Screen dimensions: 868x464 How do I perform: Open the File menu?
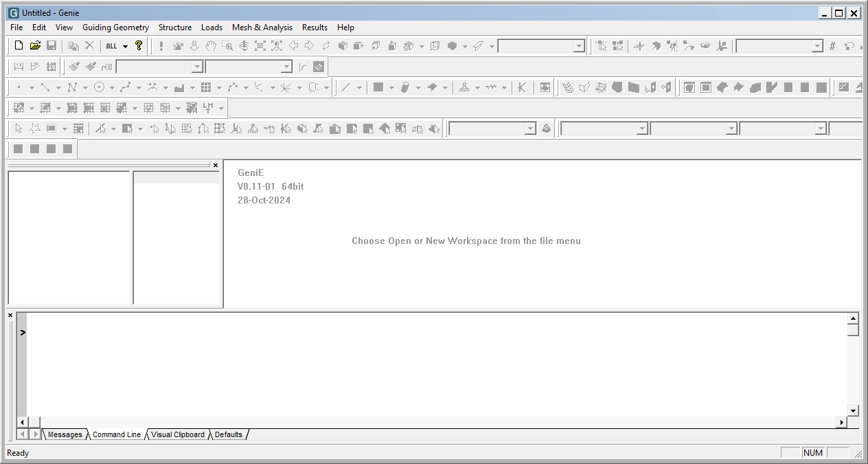(x=16, y=27)
